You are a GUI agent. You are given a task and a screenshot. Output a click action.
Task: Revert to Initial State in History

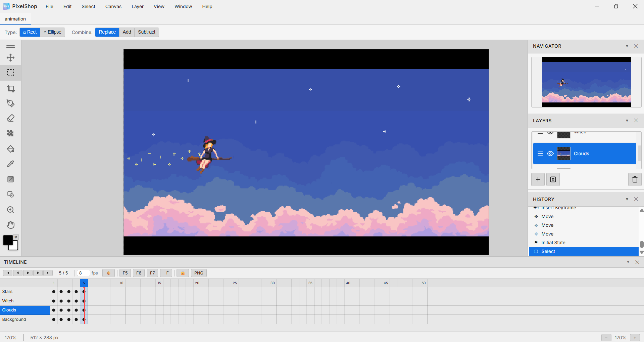tap(583, 243)
